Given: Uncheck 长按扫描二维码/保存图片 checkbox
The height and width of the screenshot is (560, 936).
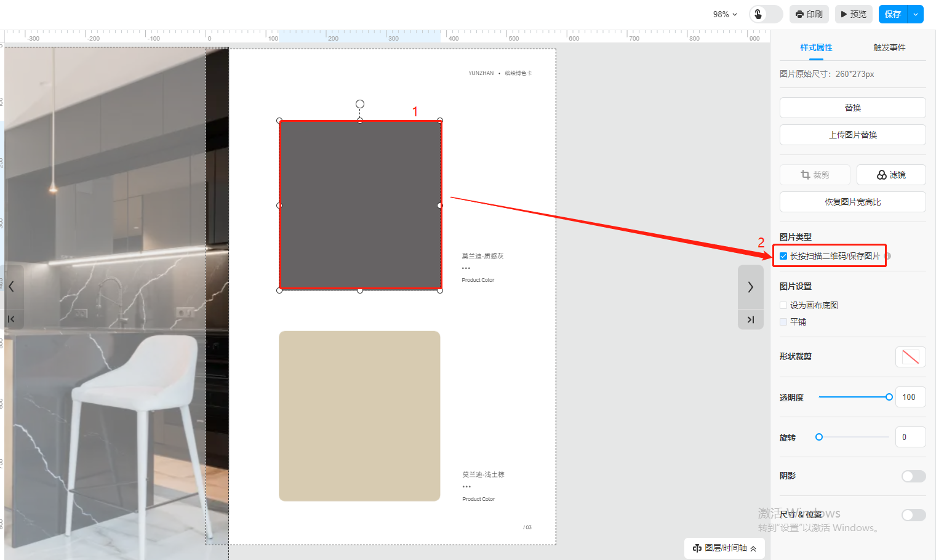Looking at the screenshot, I should [x=783, y=256].
